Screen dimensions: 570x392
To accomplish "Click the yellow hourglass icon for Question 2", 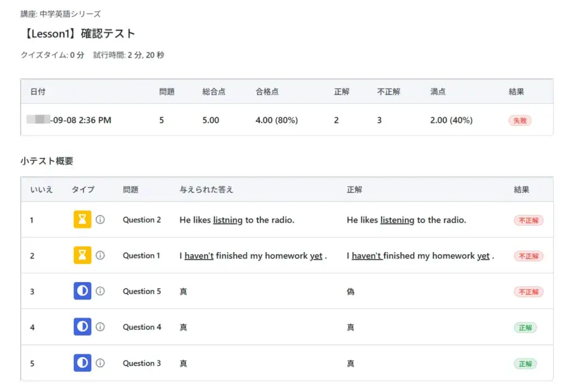I will [x=82, y=219].
